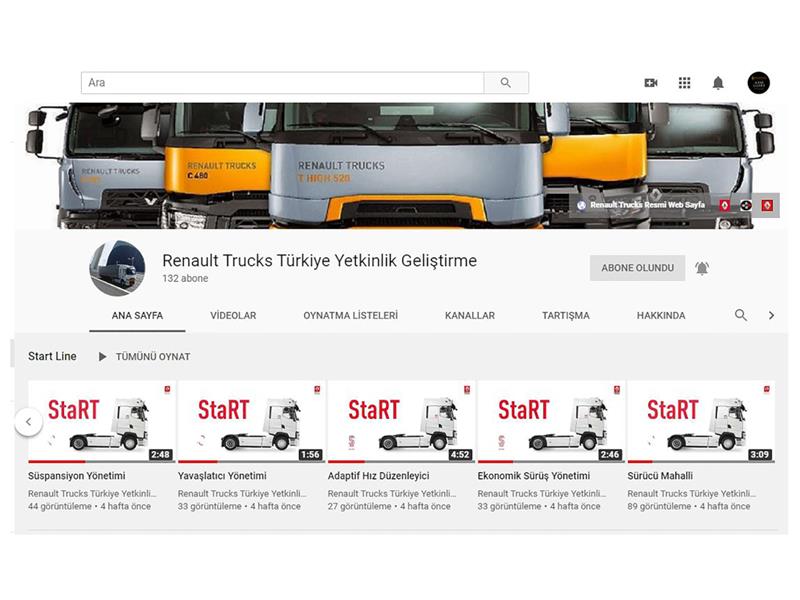Click the search magnifier button
Image resolution: width=800 pixels, height=600 pixels.
click(506, 83)
